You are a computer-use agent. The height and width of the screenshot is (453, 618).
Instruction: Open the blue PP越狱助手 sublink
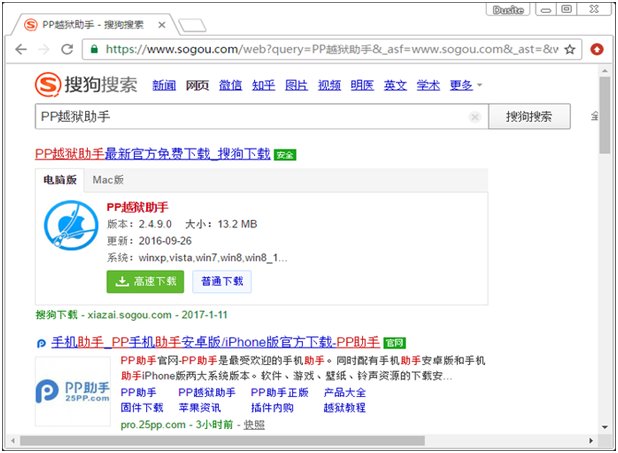[x=207, y=393]
